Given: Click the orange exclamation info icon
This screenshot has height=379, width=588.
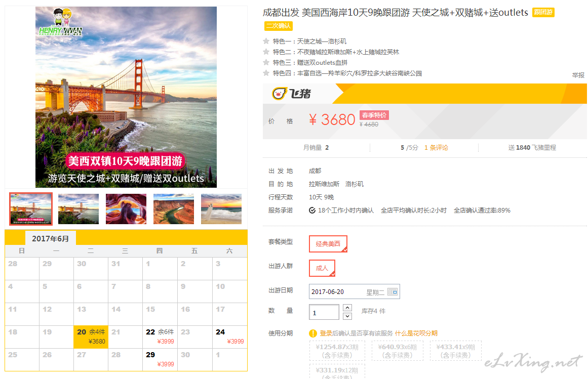Looking at the screenshot, I should tap(313, 333).
